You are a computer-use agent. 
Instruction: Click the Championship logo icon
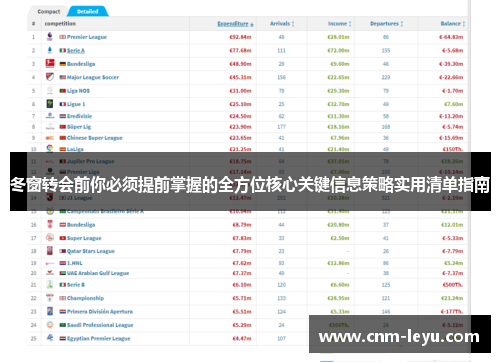[50, 298]
